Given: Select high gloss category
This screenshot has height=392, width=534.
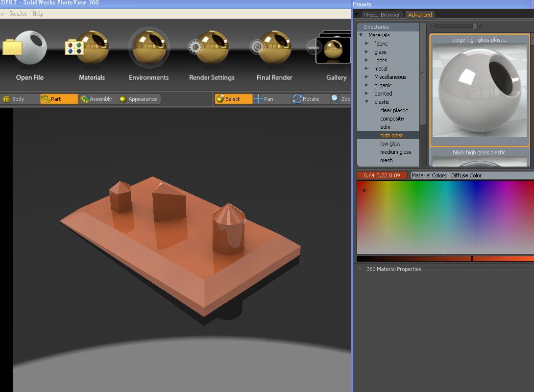Looking at the screenshot, I should 391,135.
